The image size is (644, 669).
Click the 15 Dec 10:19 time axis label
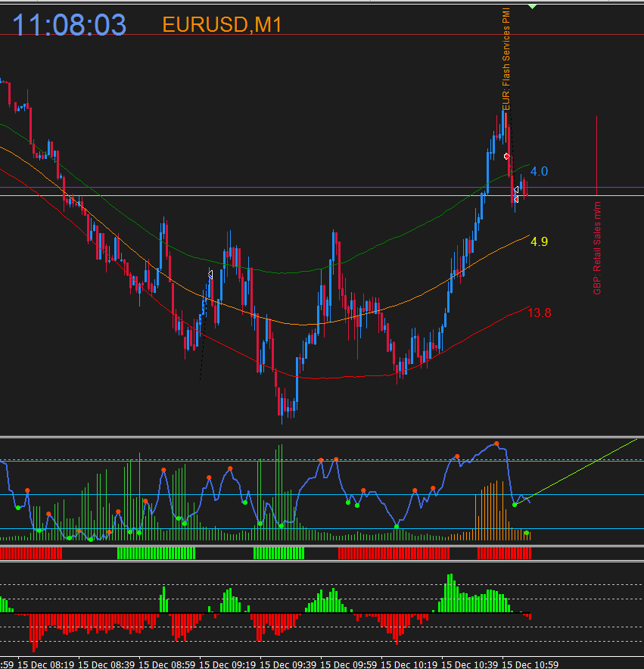click(409, 664)
